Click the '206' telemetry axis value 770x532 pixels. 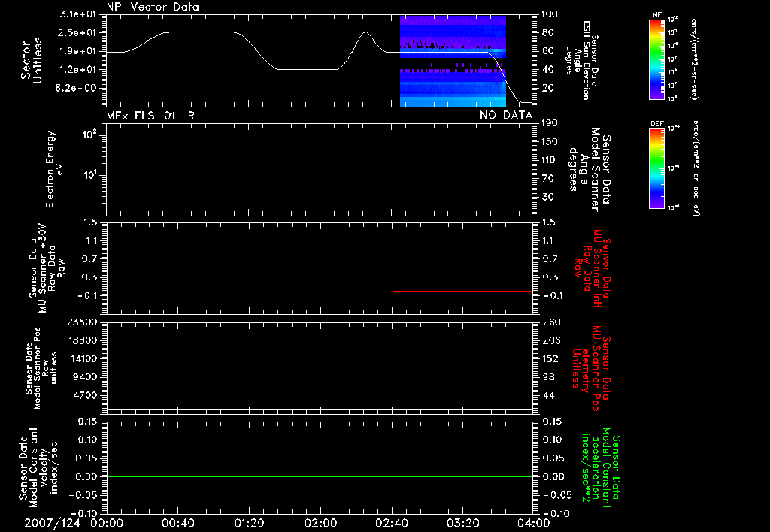(550, 340)
